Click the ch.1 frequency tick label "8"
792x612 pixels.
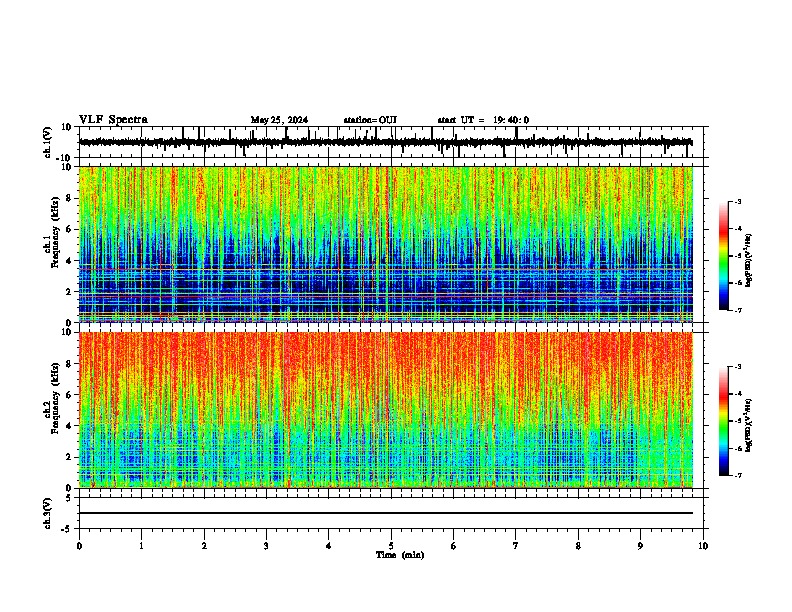point(69,198)
